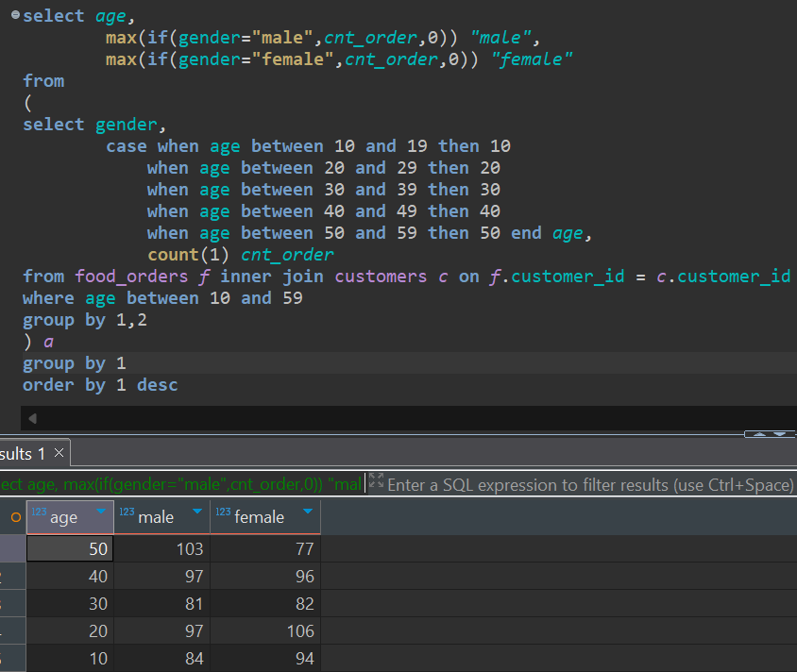Select the female cell with value 96
The width and height of the screenshot is (797, 672).
265,576
